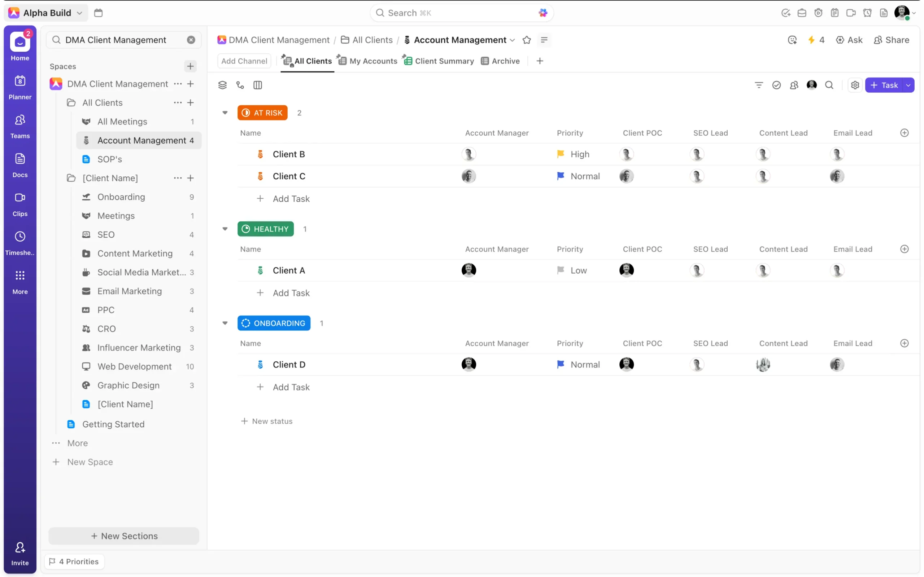Click the Group by layers icon
This screenshot has height=577, width=924.
[x=222, y=85]
